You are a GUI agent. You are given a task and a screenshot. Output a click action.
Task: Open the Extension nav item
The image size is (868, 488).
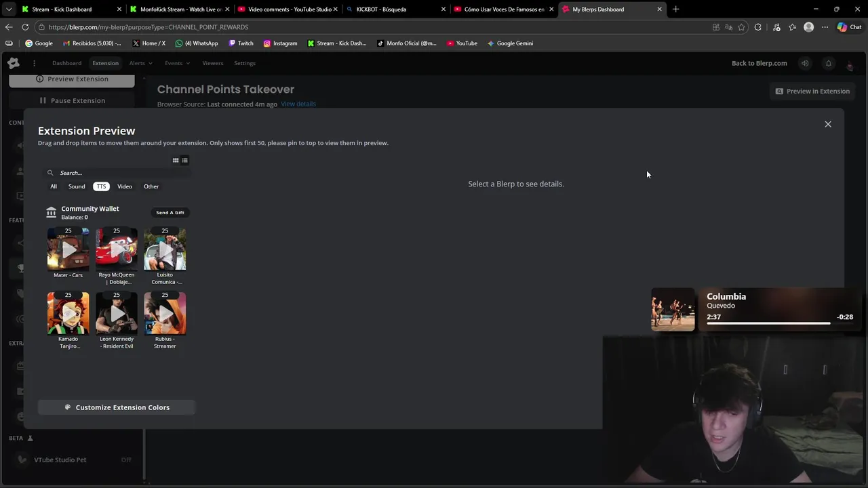pyautogui.click(x=105, y=63)
